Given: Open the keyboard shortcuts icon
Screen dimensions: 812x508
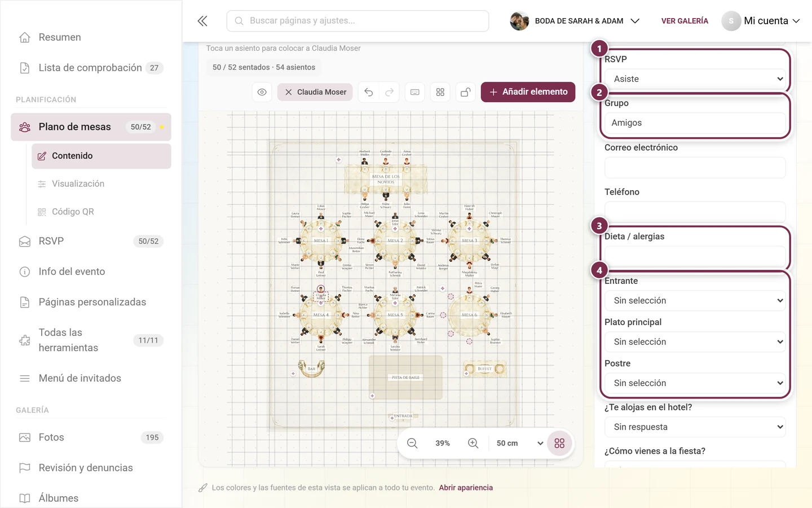Looking at the screenshot, I should [x=415, y=92].
